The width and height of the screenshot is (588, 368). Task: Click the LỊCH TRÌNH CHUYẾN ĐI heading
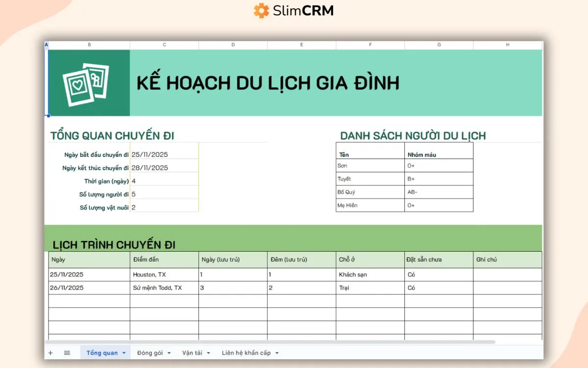[114, 244]
